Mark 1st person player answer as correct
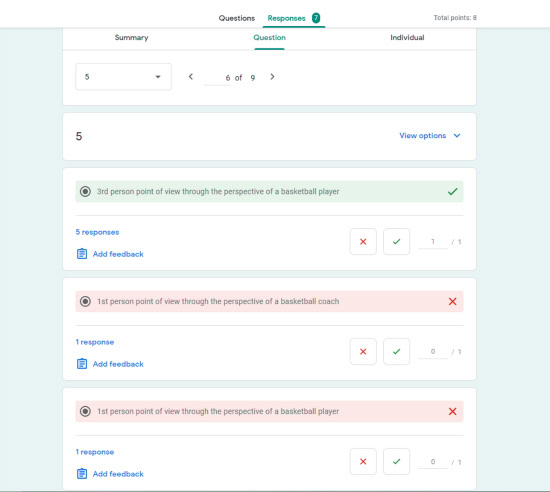Screen dimensions: 550x492 click(x=396, y=461)
